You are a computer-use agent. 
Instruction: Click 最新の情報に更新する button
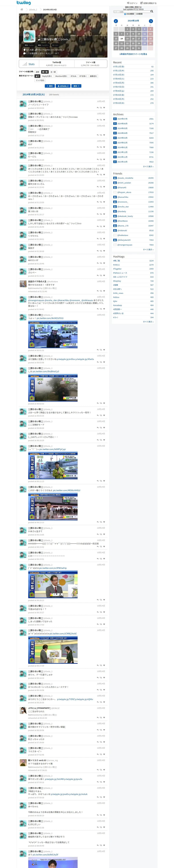tap(133, 7)
